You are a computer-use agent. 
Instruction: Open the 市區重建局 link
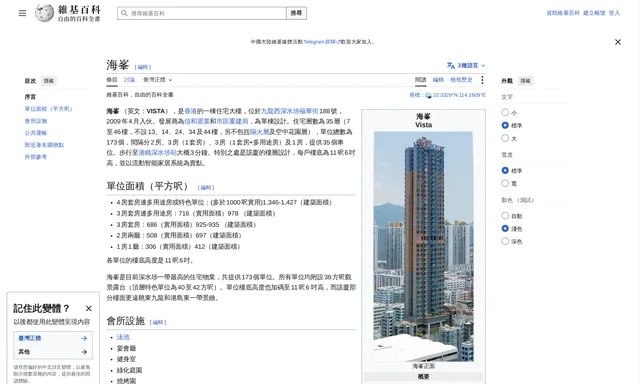tap(232, 122)
